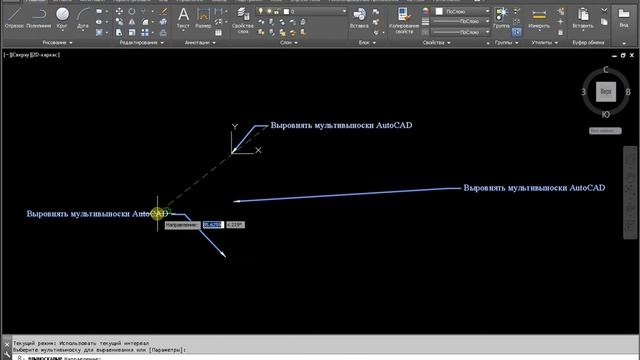The height and width of the screenshot is (360, 640).
Task: Choose the Hatch tool icon
Action: tap(99, 32)
